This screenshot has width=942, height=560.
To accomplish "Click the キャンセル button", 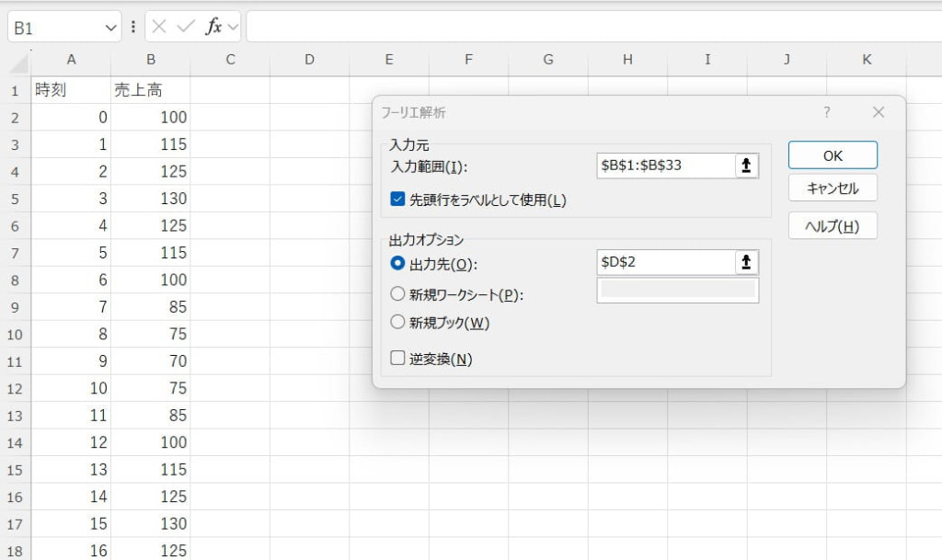I will tap(833, 188).
